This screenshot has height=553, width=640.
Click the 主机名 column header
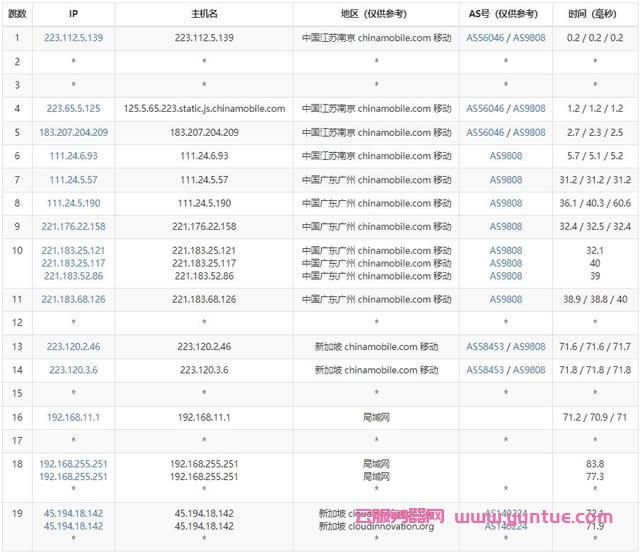[x=204, y=14]
